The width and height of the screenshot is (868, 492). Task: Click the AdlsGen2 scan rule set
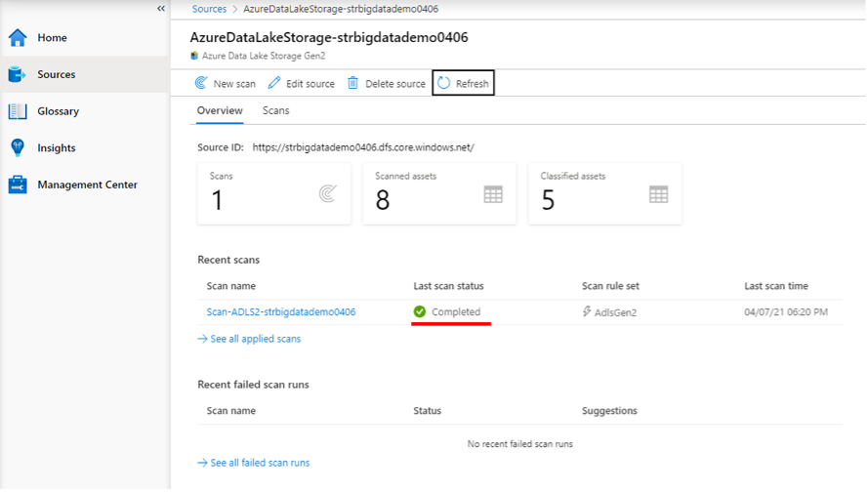coord(615,312)
